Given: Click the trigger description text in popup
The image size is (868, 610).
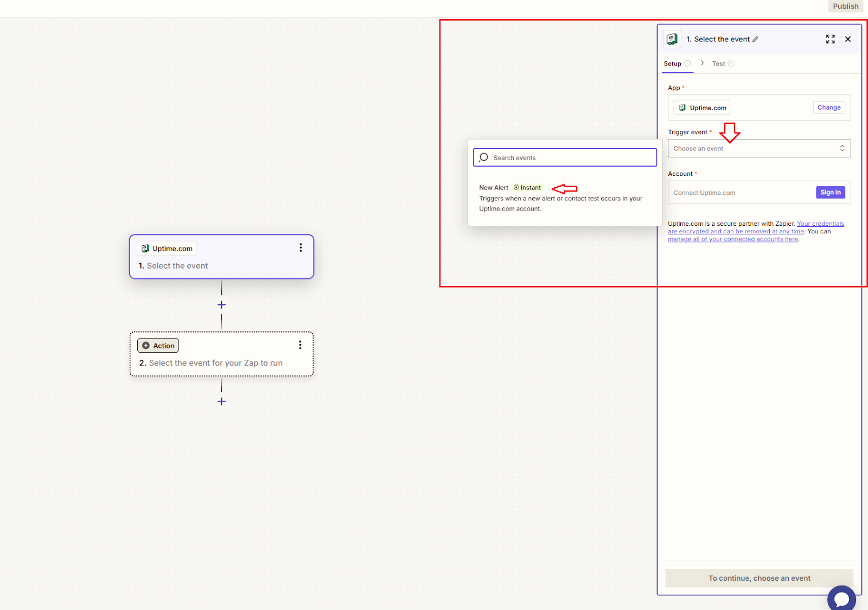Looking at the screenshot, I should (x=560, y=204).
